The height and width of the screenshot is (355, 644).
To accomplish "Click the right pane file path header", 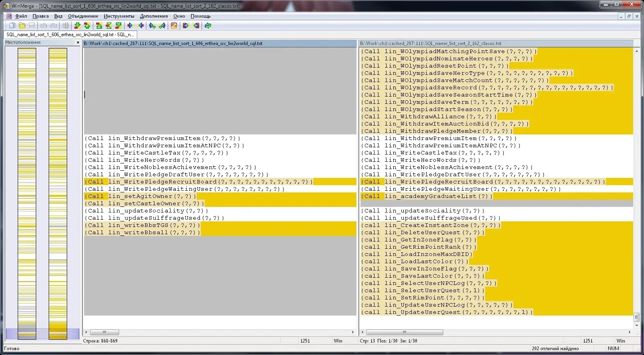I will pyautogui.click(x=496, y=43).
